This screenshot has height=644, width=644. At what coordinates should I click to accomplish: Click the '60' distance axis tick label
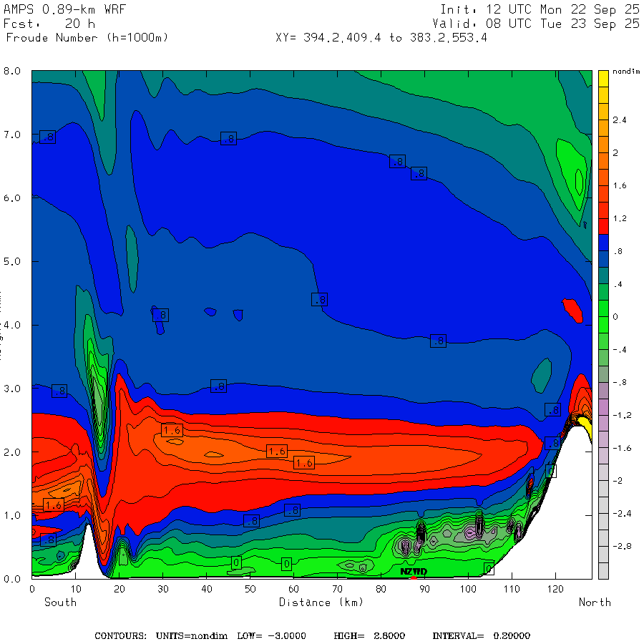[x=293, y=589]
